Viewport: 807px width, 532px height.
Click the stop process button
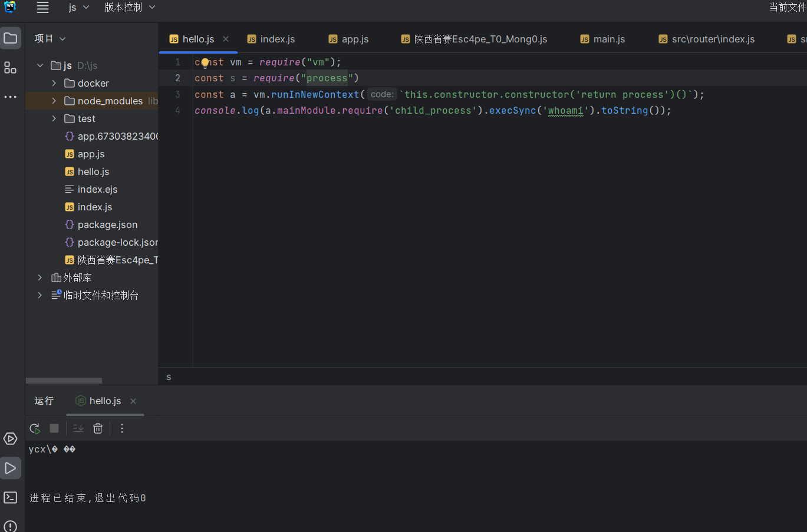(x=54, y=428)
